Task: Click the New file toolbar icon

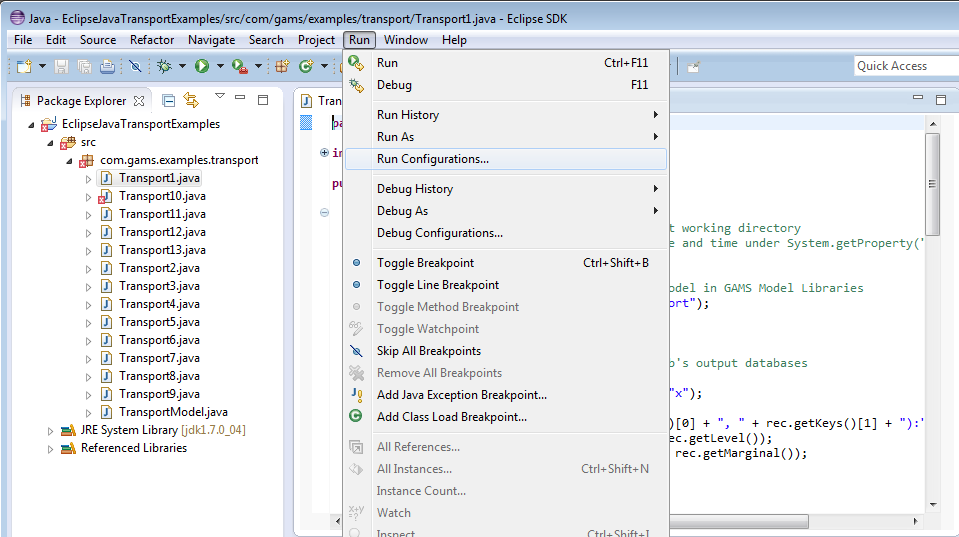Action: [x=23, y=66]
